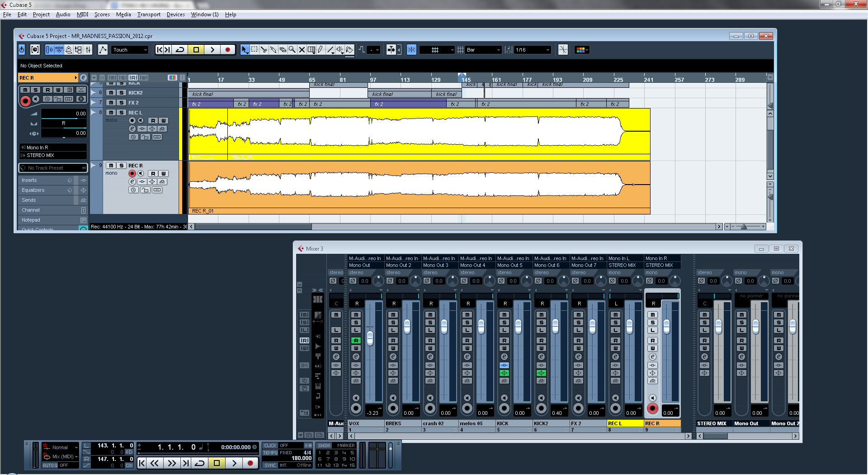This screenshot has width=868, height=475.
Task: Select the Line tool
Action: (330, 50)
